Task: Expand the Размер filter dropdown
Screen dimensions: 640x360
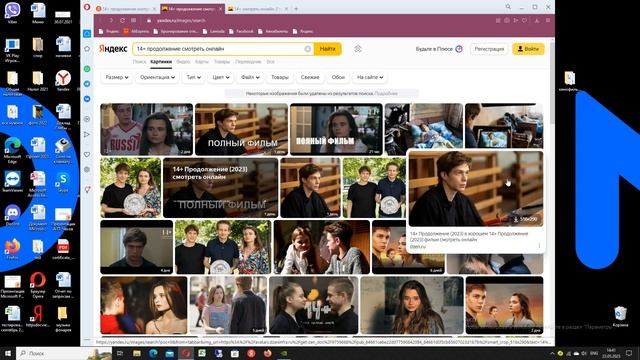Action: coord(117,77)
